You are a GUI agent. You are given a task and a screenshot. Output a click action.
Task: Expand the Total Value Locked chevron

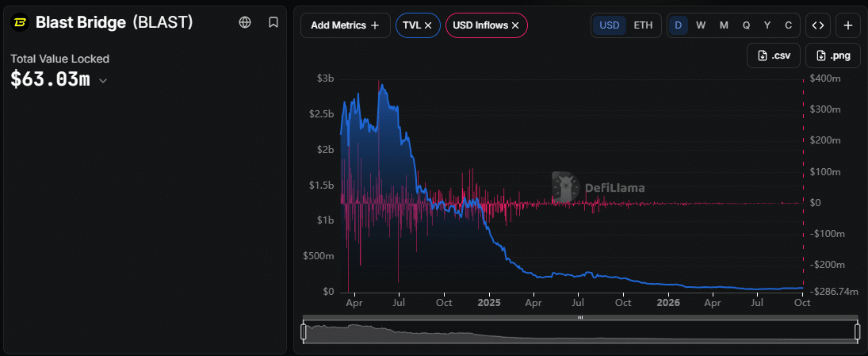(x=102, y=81)
